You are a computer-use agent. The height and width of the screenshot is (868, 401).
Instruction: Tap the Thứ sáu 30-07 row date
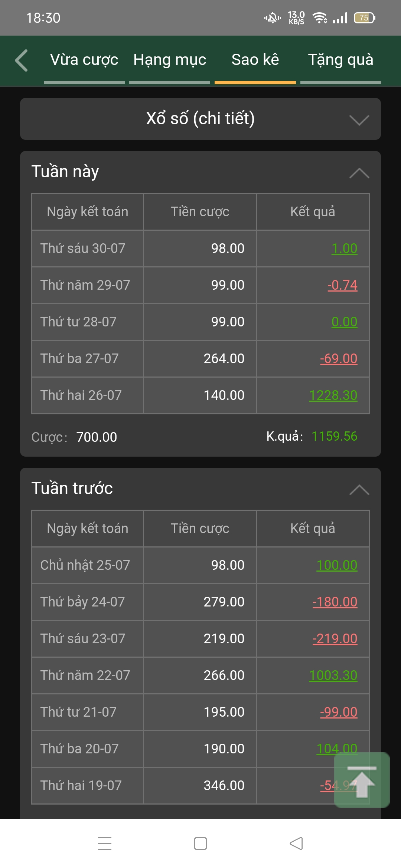pyautogui.click(x=83, y=249)
